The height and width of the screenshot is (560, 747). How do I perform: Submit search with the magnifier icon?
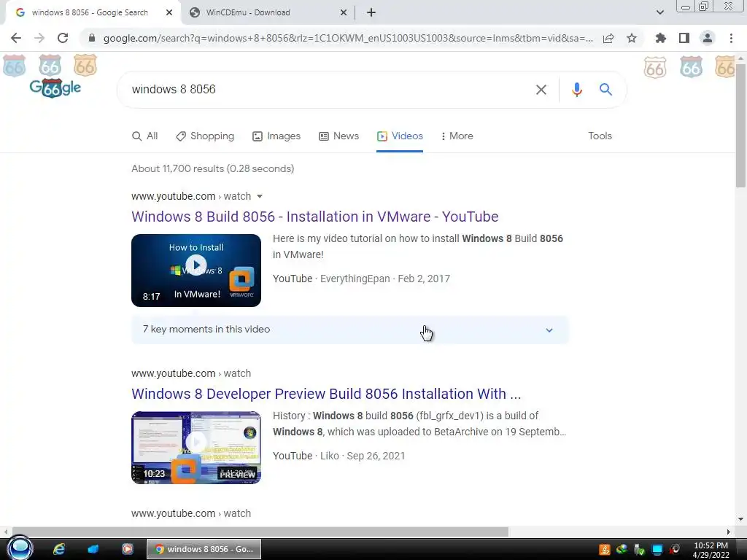pyautogui.click(x=605, y=90)
